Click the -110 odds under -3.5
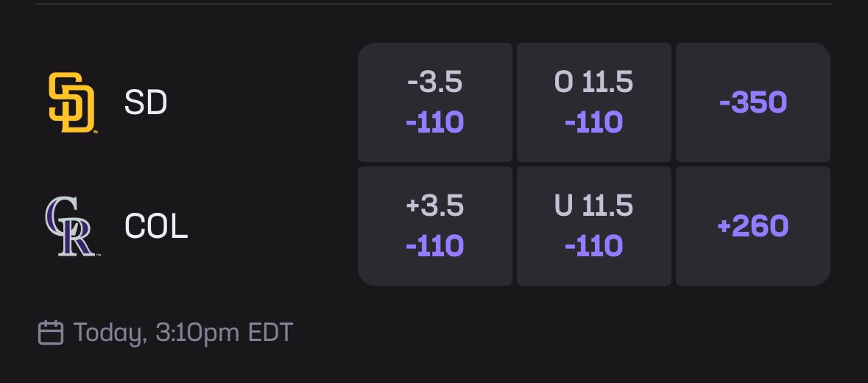This screenshot has width=868, height=383. click(435, 122)
